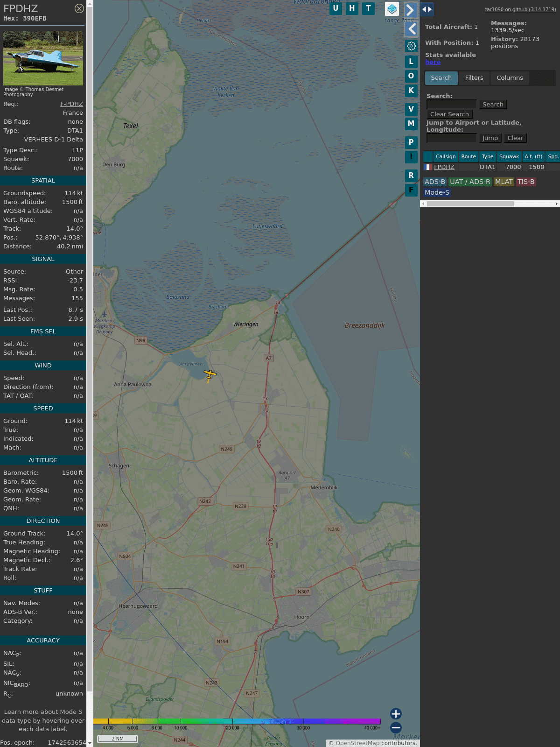The height and width of the screenshot is (747, 560).
Task: Click the table horizontal scrollbar
Action: [470, 204]
